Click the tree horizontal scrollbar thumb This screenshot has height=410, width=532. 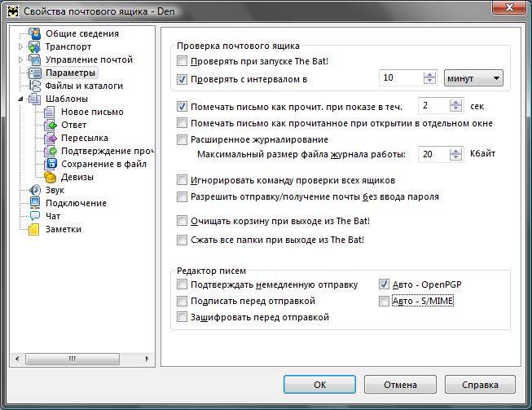click(x=73, y=359)
